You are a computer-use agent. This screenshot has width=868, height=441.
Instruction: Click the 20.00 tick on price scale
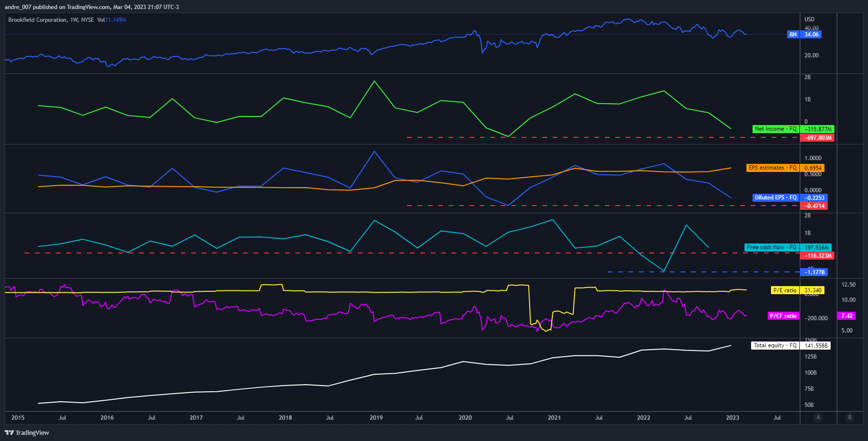[811, 55]
